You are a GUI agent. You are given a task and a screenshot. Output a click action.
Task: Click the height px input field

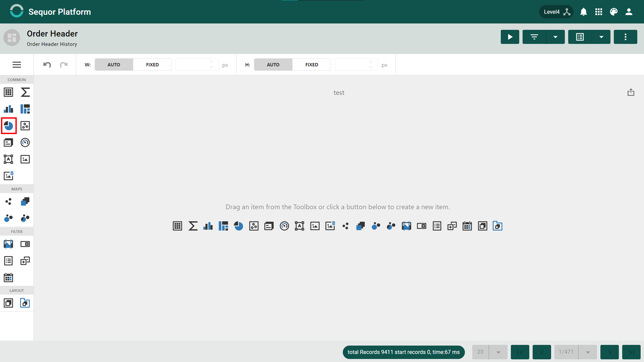coord(356,65)
